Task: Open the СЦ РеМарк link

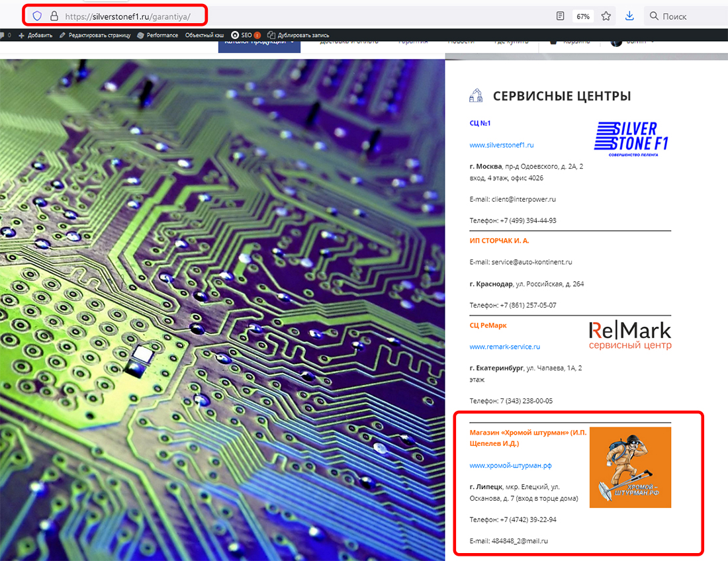Action: [x=488, y=325]
